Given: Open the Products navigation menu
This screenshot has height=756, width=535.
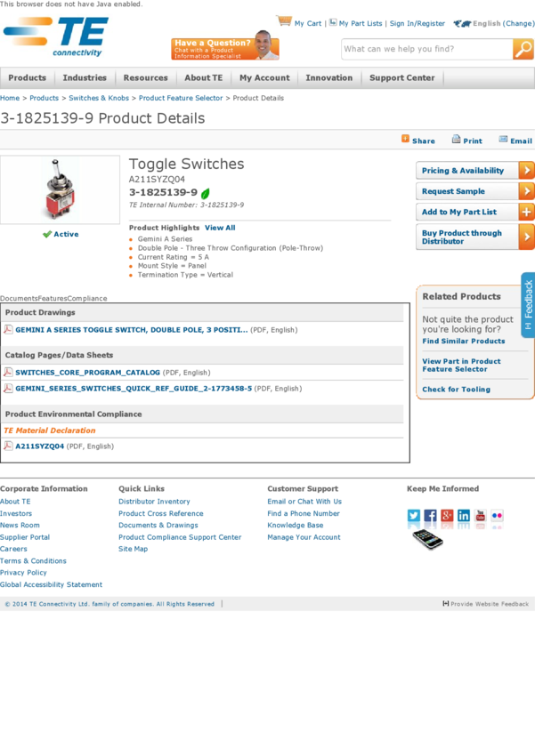Looking at the screenshot, I should point(28,78).
